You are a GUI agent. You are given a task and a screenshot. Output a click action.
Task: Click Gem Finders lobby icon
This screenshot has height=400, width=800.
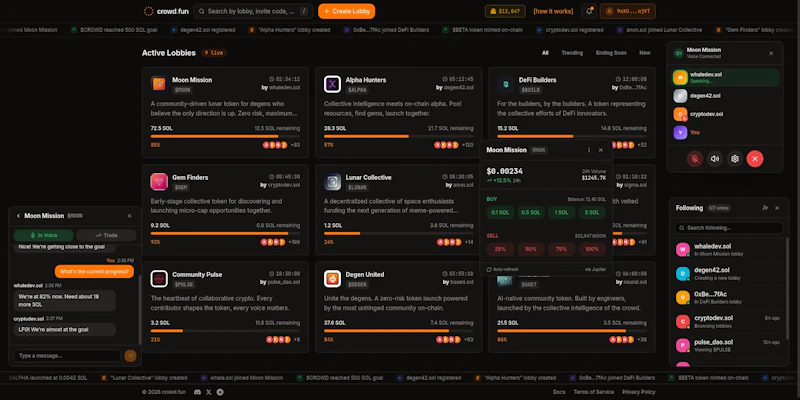pyautogui.click(x=159, y=182)
